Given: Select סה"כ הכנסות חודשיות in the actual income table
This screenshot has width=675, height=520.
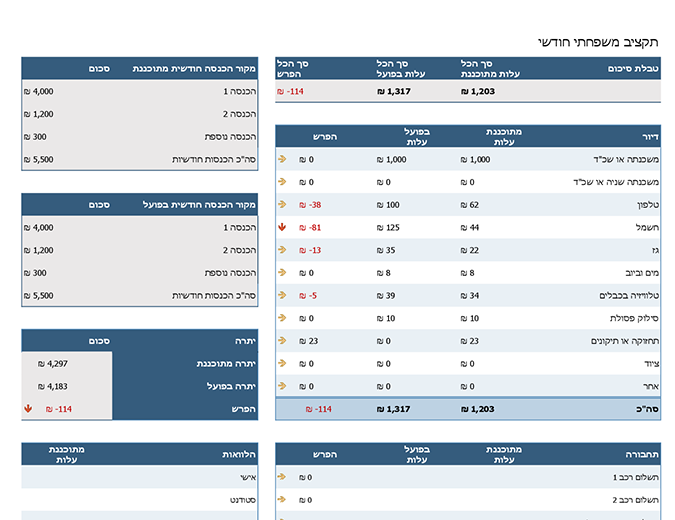Looking at the screenshot, I should tap(214, 296).
